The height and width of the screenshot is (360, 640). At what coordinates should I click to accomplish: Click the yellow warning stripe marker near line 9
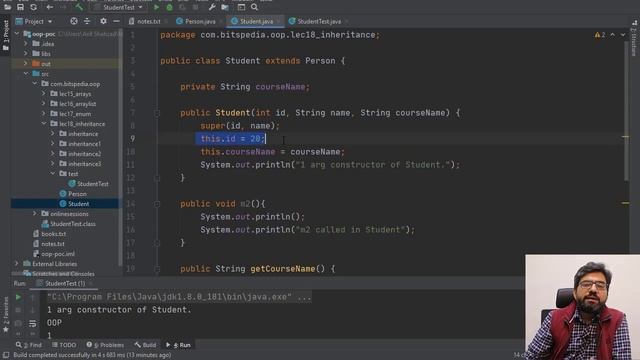click(626, 137)
